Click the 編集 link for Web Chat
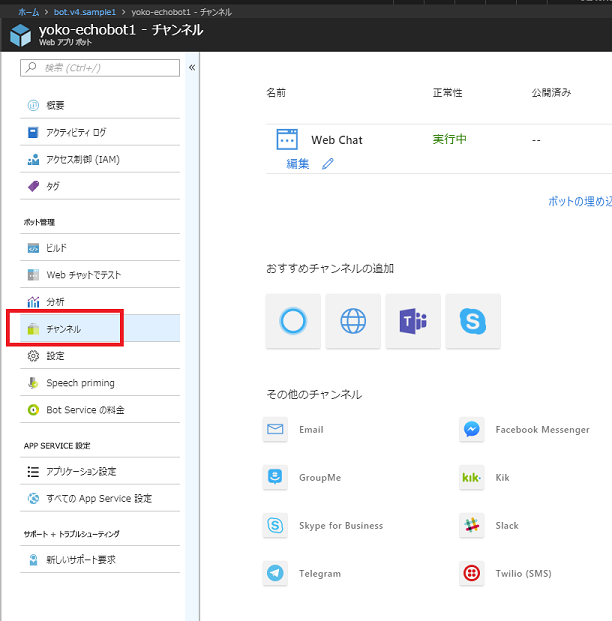612x621 pixels. (297, 164)
